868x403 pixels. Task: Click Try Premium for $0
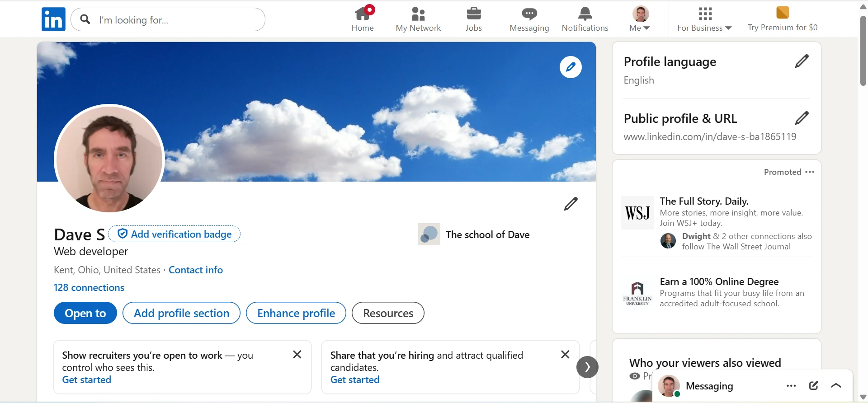(783, 19)
